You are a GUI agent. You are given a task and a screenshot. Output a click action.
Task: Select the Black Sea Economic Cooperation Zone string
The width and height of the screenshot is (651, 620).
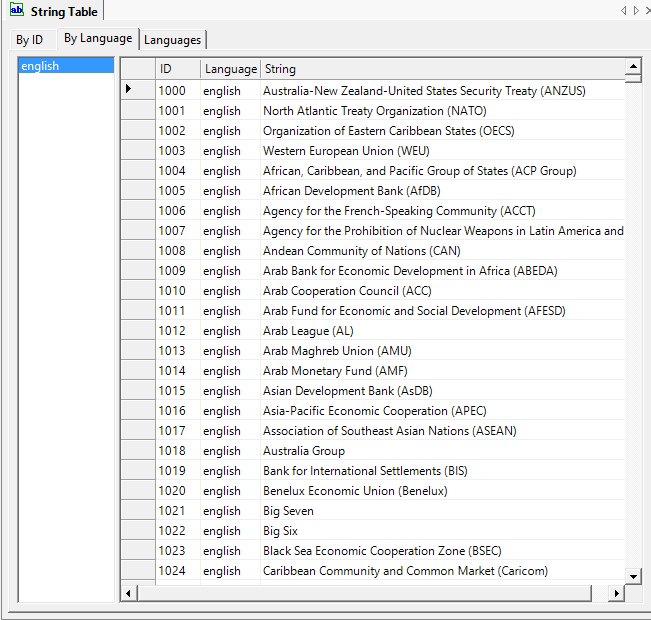(x=443, y=550)
